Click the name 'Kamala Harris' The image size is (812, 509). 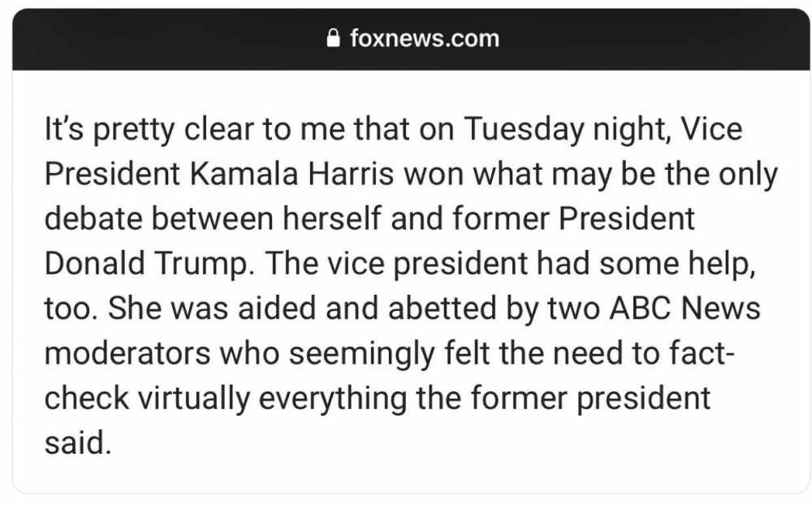click(292, 174)
